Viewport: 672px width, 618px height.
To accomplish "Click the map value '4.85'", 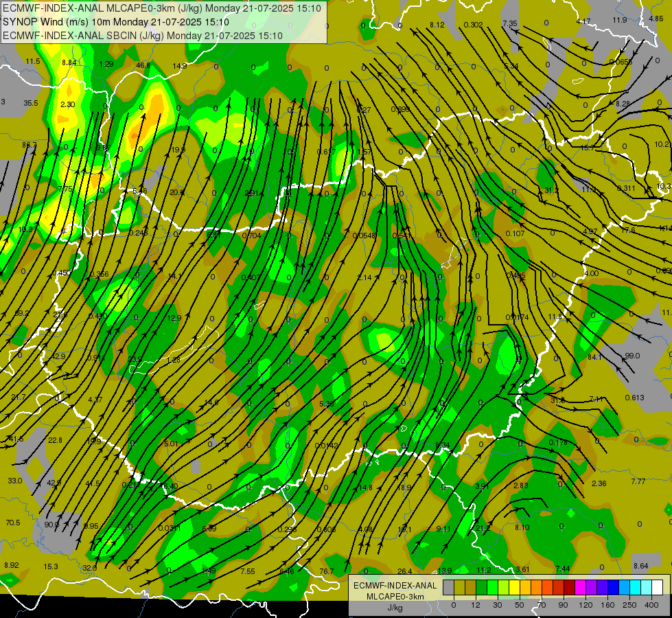I will (x=656, y=19).
